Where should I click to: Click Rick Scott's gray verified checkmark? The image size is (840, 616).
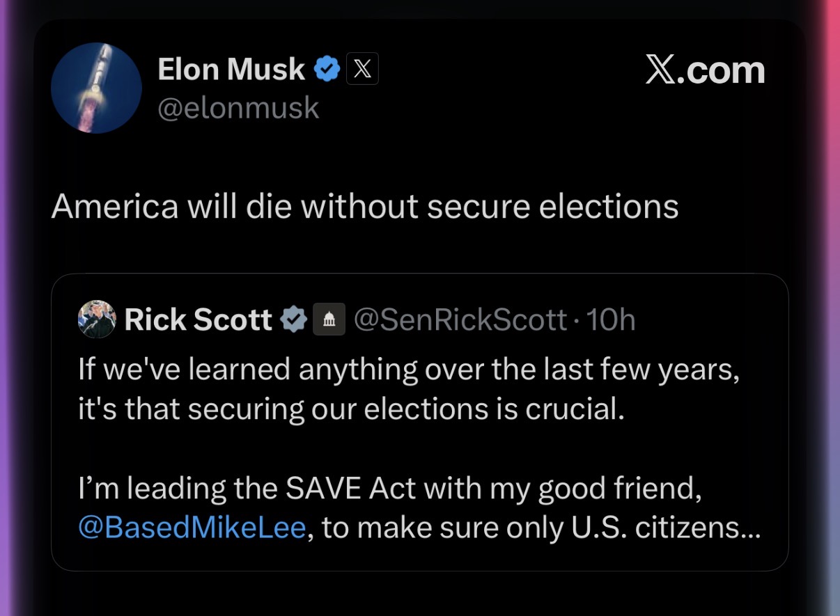[293, 319]
